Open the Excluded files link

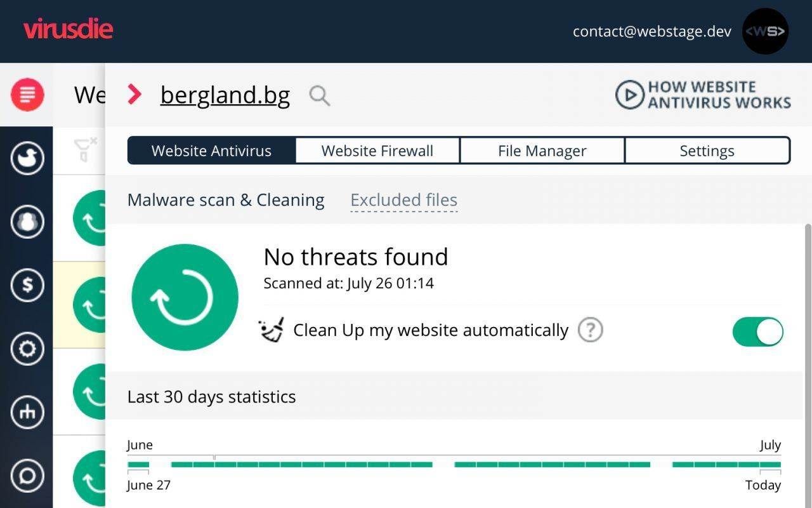[x=404, y=200]
